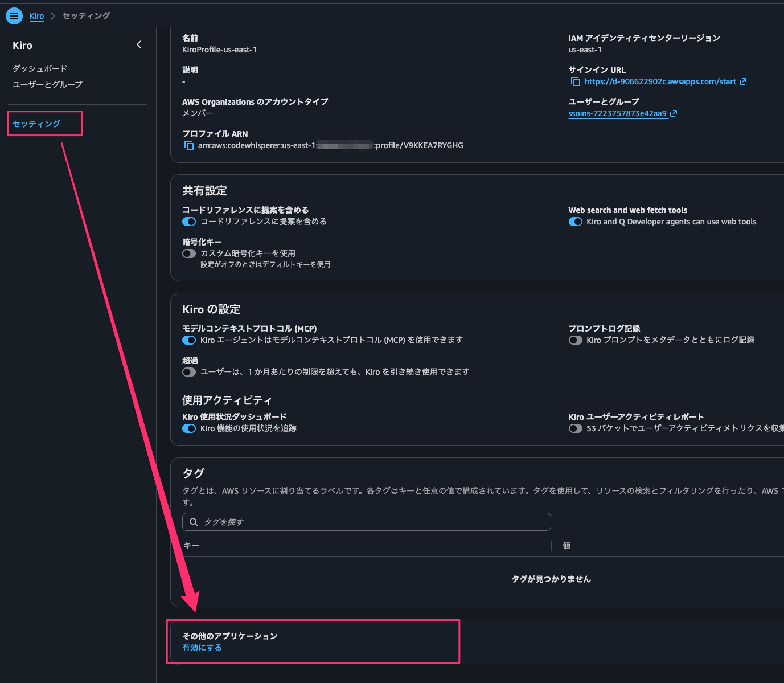Click the Kiro breadcrumb link
Image resolution: width=784 pixels, height=683 pixels.
[36, 16]
